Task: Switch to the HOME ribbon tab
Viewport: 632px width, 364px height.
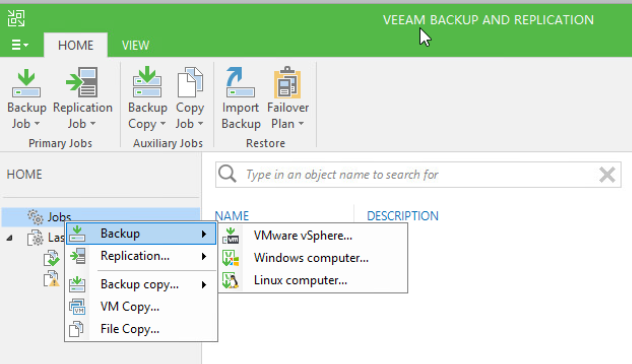Action: 76,45
